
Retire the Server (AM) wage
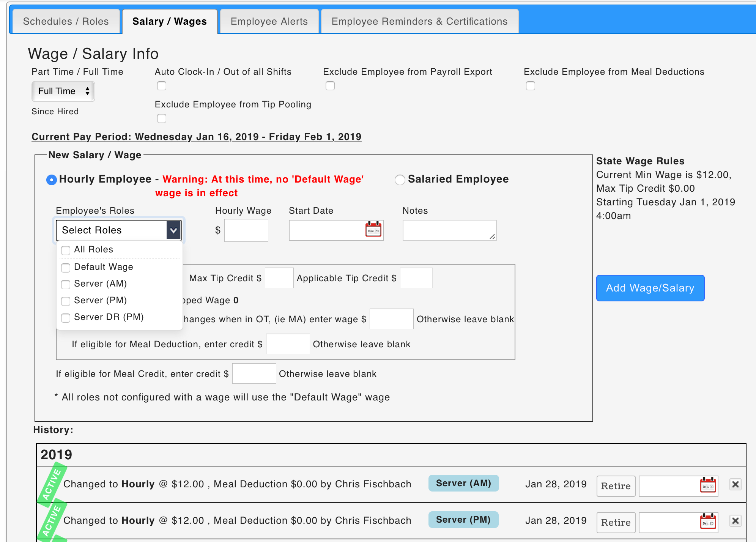[x=616, y=486]
